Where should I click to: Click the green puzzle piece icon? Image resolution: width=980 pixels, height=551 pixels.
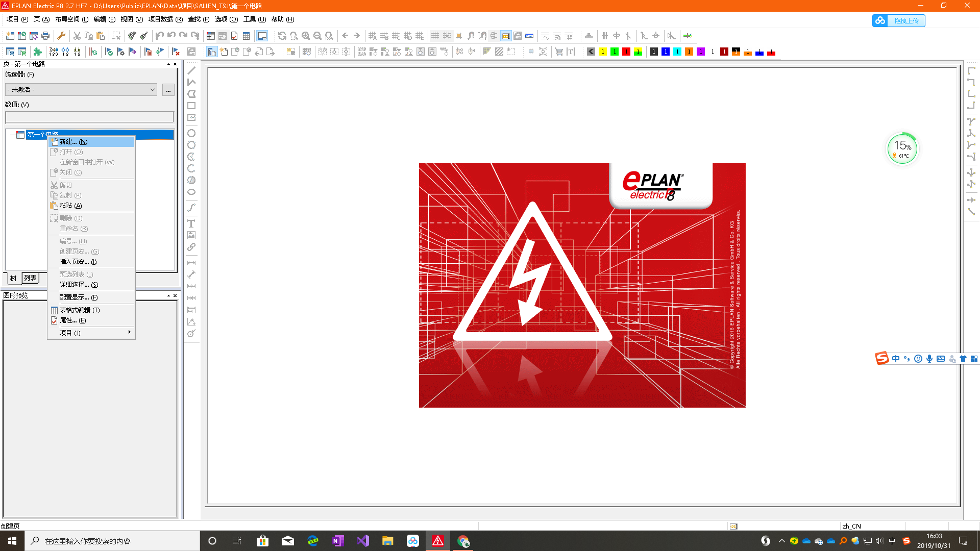(x=37, y=52)
